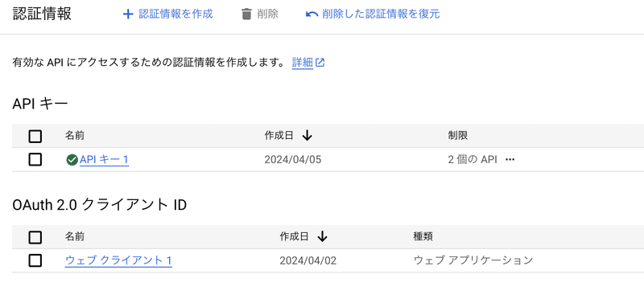Click the trash can delete icon
This screenshot has height=295, width=644.
point(246,14)
